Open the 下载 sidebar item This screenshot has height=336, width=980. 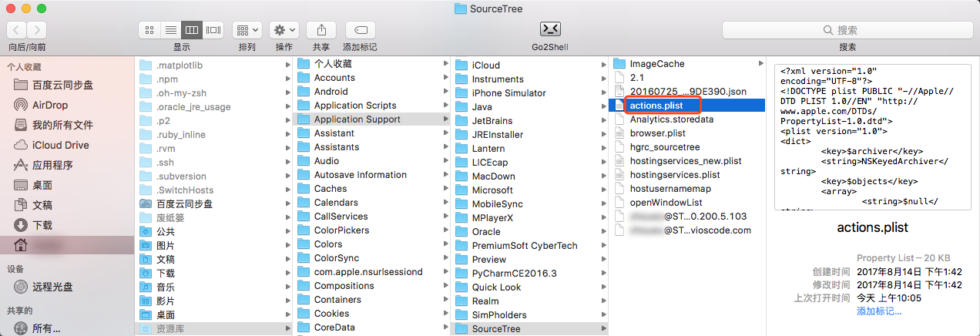pos(42,225)
